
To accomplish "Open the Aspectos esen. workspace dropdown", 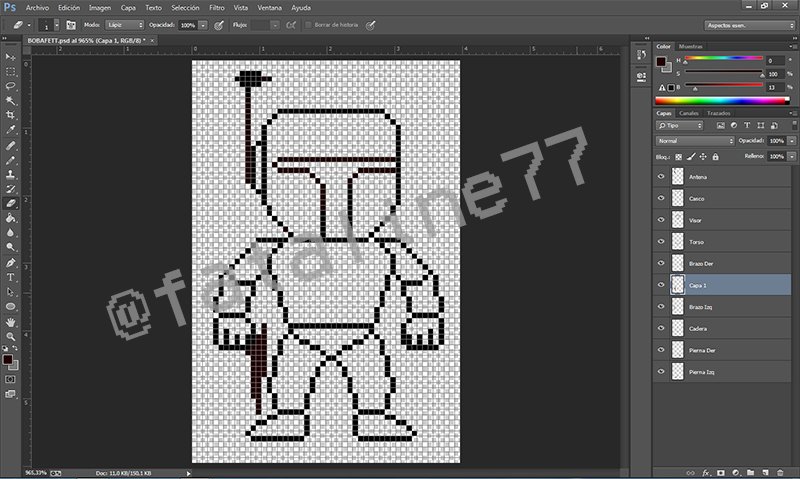I will point(749,25).
